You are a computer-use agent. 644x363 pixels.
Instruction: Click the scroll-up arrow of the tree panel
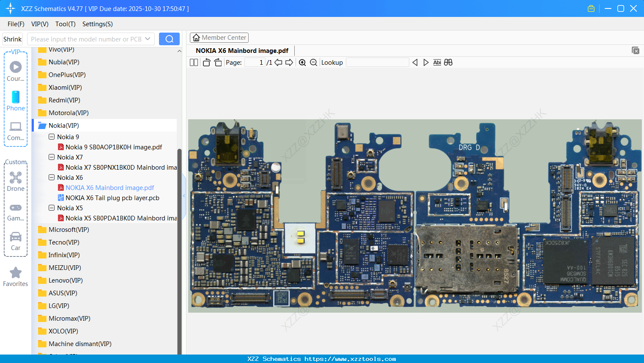[x=179, y=51]
